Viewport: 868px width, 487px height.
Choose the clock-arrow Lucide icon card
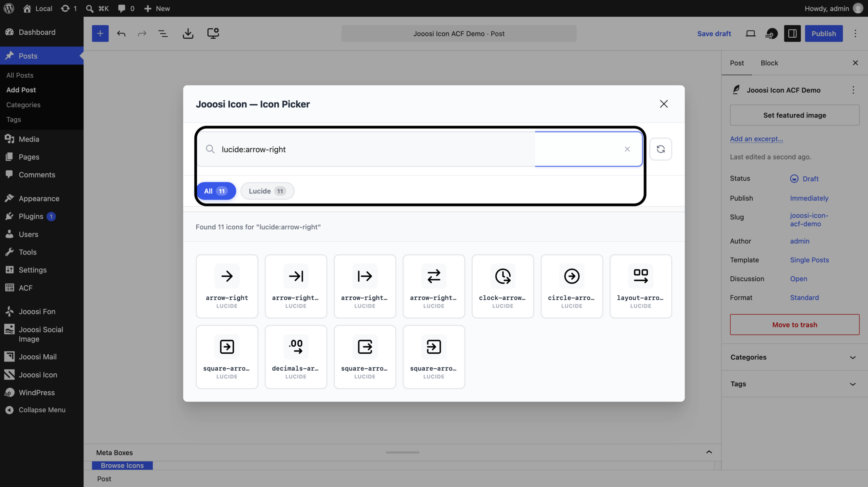[x=502, y=286]
